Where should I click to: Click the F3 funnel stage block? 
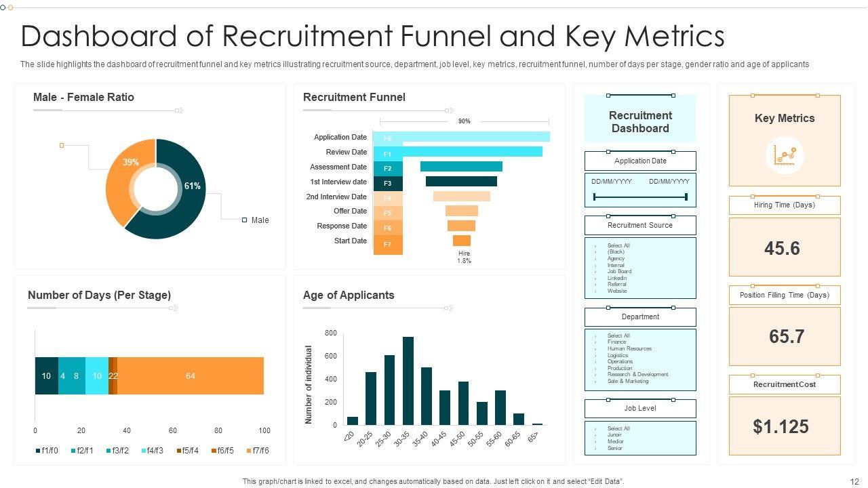[388, 183]
